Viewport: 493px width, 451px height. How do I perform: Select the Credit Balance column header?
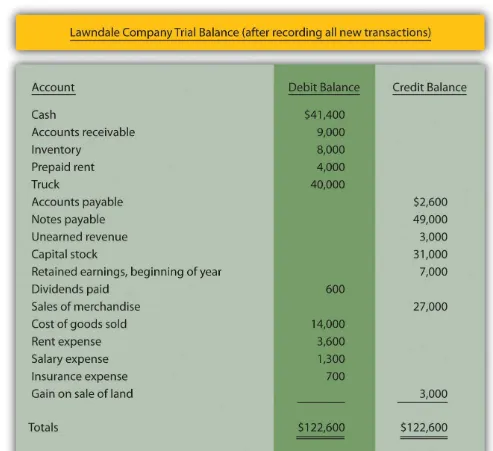tap(429, 87)
